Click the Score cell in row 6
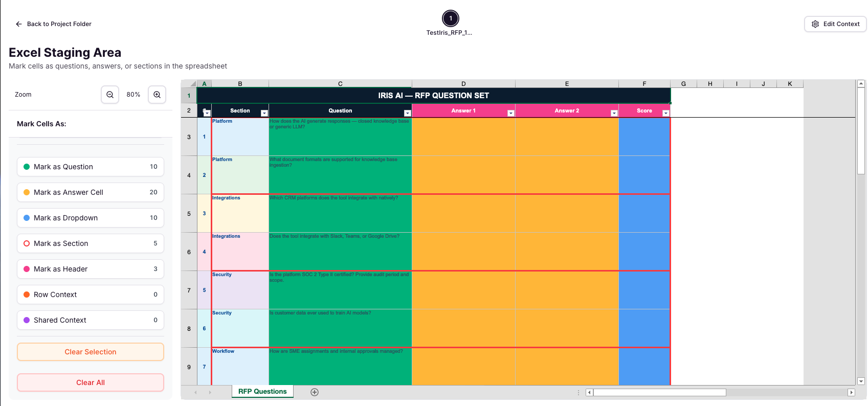 (644, 252)
